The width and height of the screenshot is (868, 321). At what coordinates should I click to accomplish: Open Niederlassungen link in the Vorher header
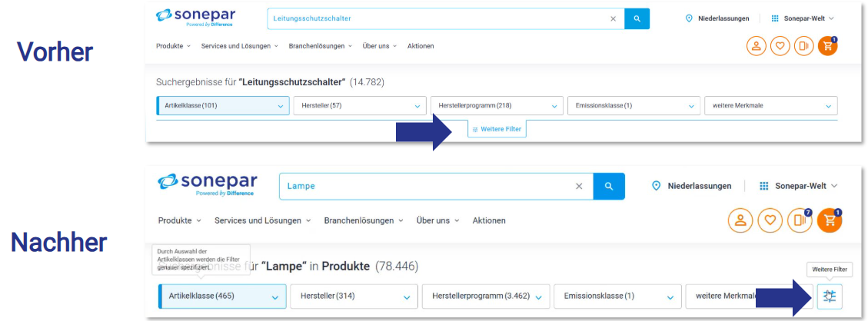click(723, 18)
